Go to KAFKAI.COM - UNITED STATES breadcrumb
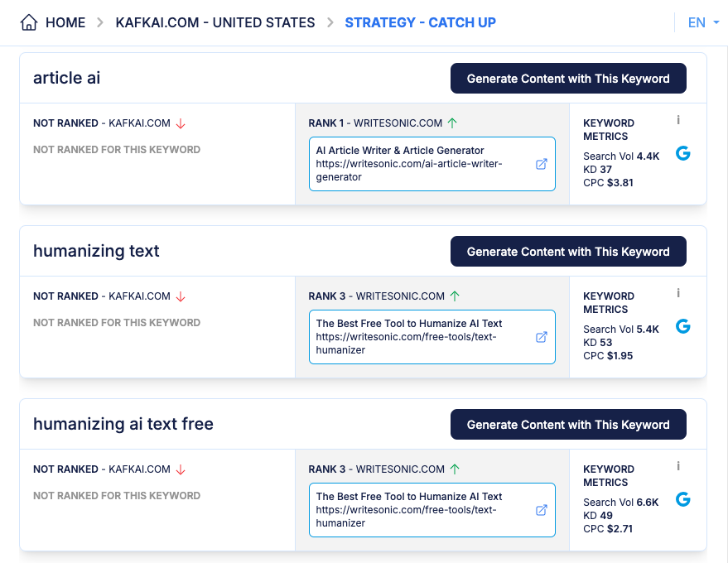 pyautogui.click(x=215, y=22)
